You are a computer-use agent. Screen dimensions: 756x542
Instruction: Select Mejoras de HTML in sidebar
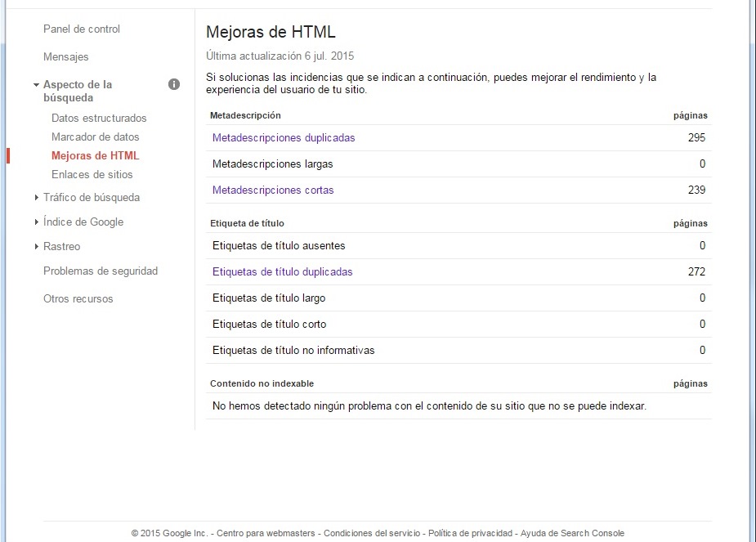96,156
